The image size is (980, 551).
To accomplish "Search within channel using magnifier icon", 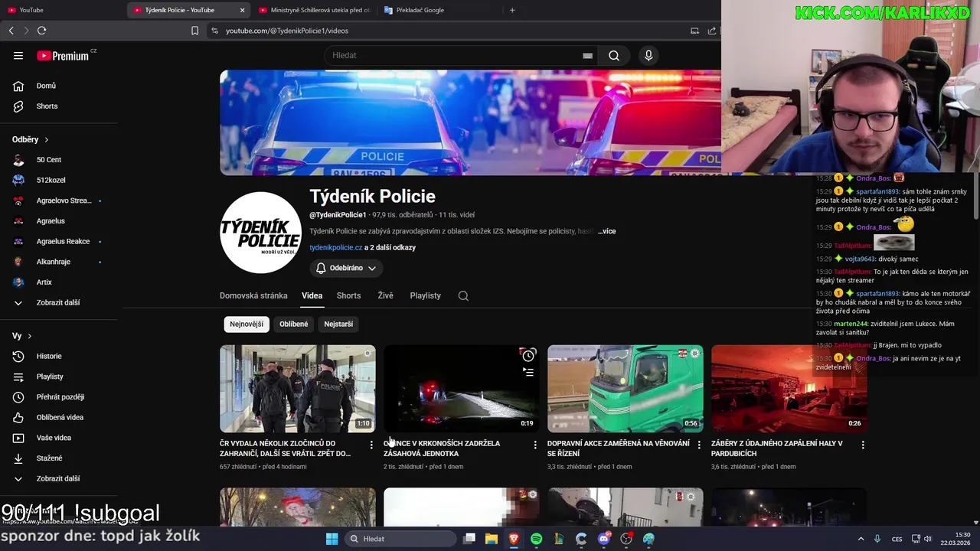I will tap(463, 296).
